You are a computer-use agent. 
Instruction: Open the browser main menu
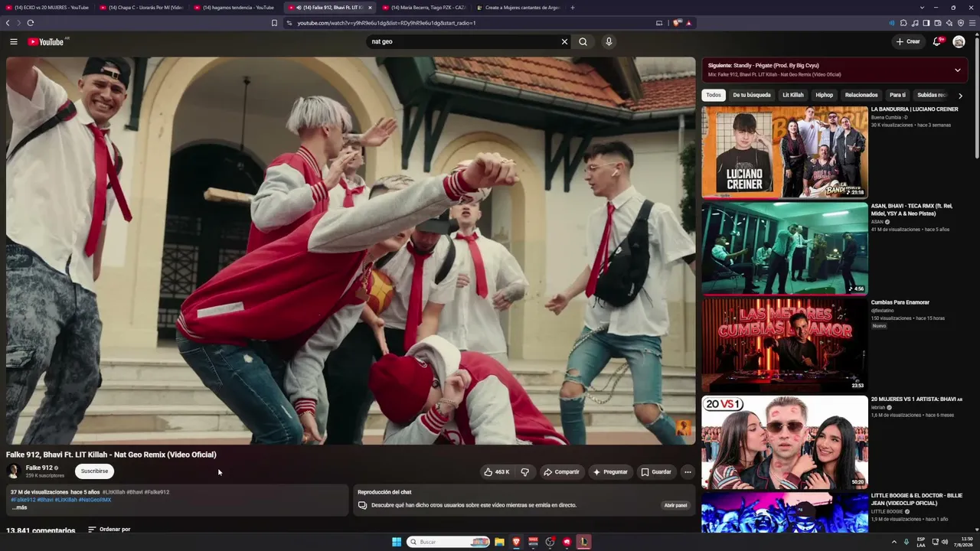tap(972, 23)
